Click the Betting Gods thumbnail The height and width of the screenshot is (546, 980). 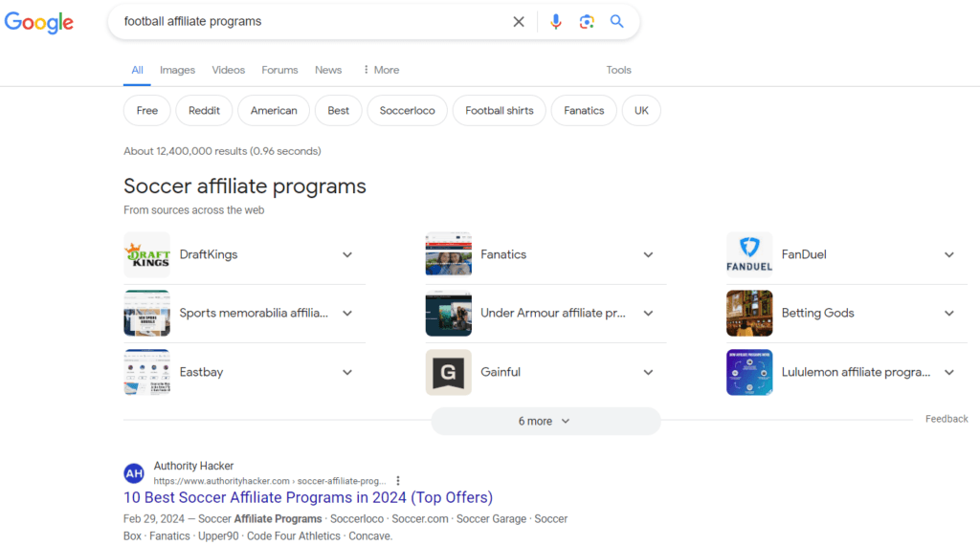coord(749,313)
